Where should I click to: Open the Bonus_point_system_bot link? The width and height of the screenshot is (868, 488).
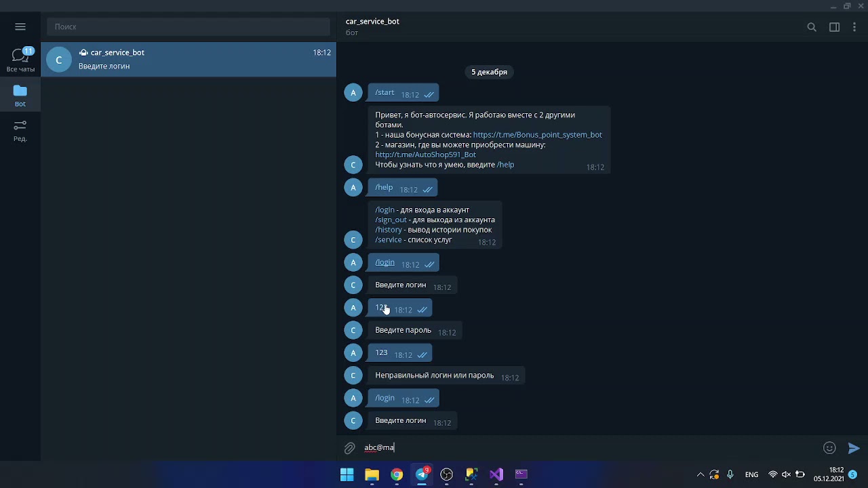click(x=537, y=135)
